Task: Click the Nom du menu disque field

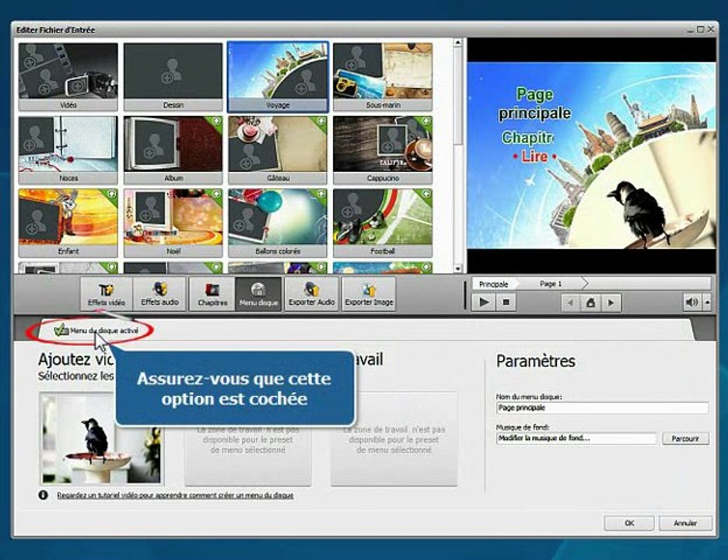Action: tap(602, 408)
